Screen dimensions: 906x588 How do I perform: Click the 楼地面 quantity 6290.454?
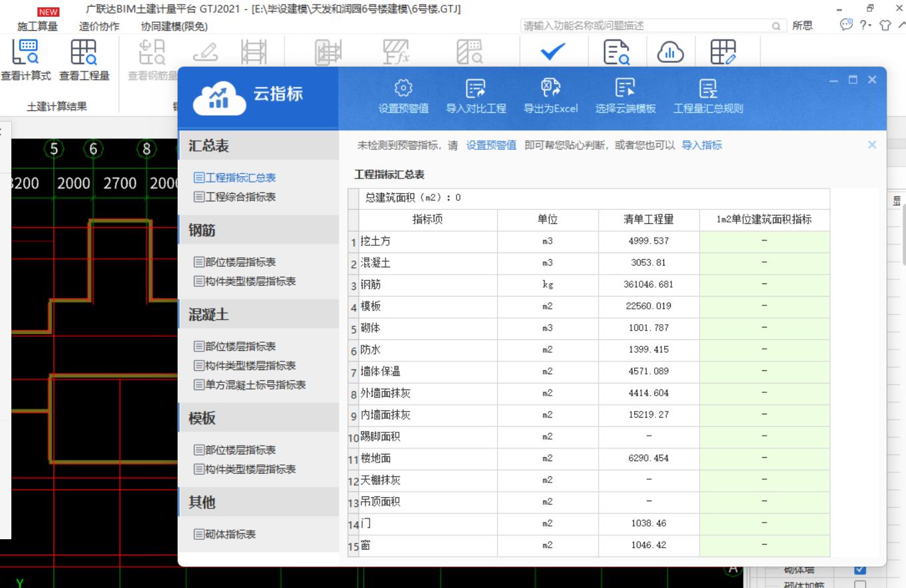pos(649,458)
